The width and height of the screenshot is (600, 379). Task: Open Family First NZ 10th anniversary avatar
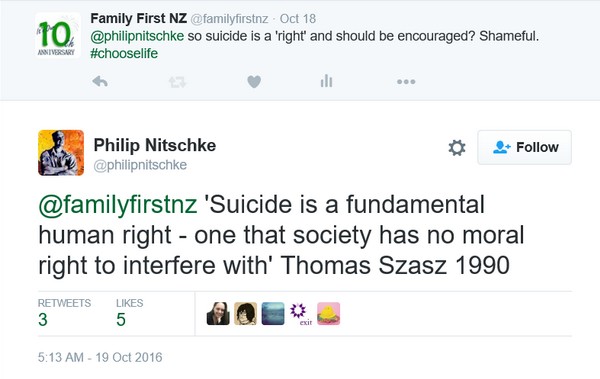click(x=57, y=35)
